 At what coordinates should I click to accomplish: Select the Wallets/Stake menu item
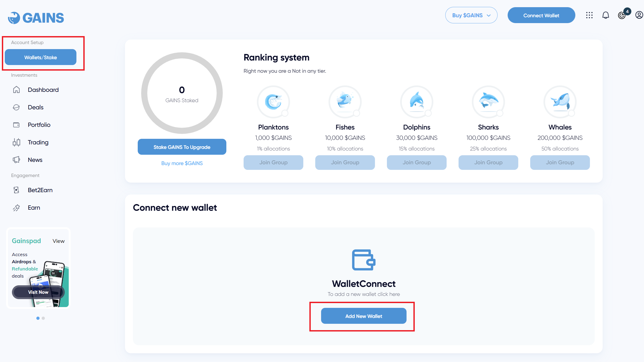[40, 57]
